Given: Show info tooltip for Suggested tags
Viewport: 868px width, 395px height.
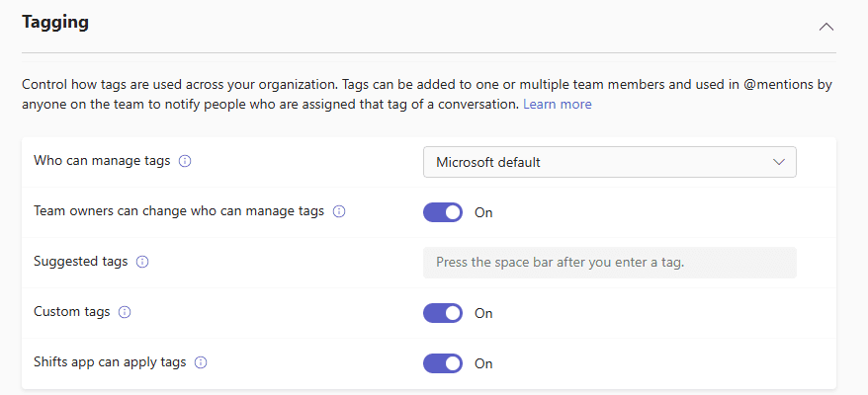Looking at the screenshot, I should (142, 263).
